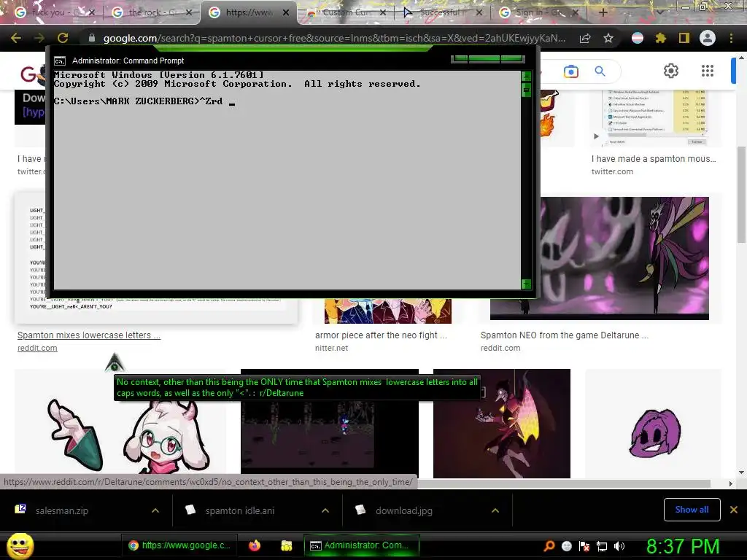The height and width of the screenshot is (560, 747).
Task: Open Chrome's three-dot menu
Action: point(731,38)
